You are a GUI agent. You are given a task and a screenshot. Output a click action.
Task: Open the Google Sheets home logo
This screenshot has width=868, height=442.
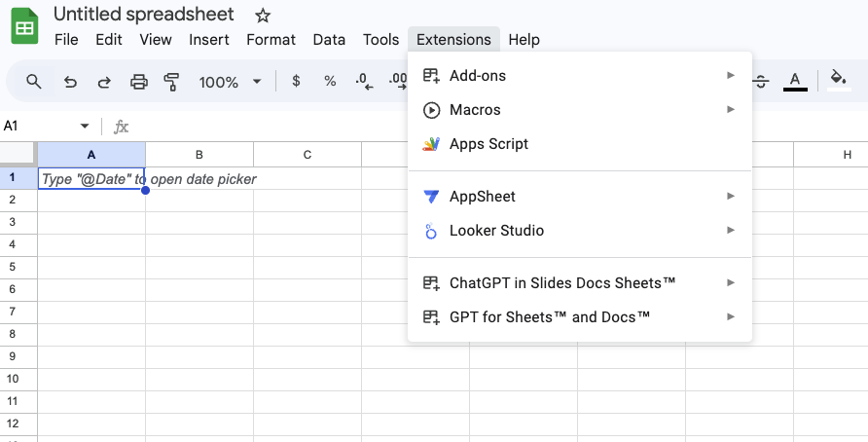[24, 26]
